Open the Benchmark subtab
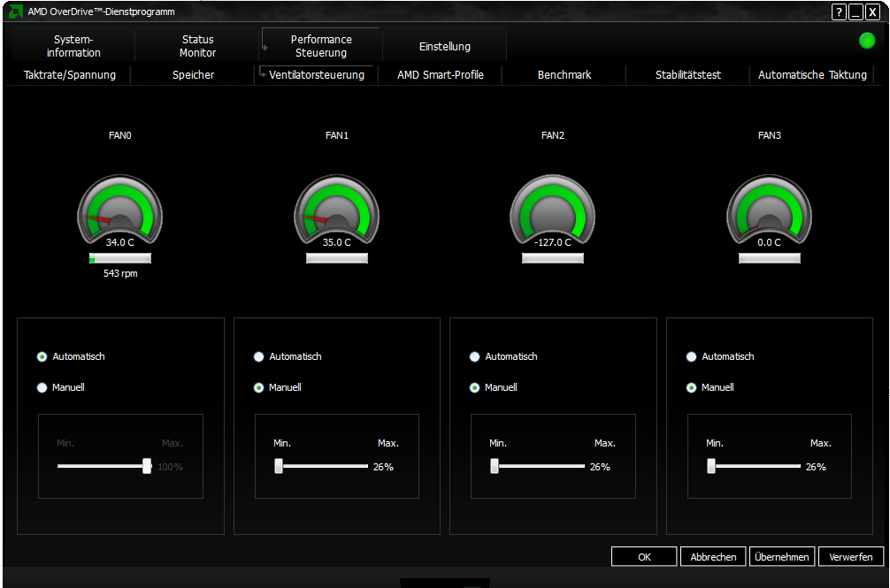The width and height of the screenshot is (890, 588). point(564,75)
